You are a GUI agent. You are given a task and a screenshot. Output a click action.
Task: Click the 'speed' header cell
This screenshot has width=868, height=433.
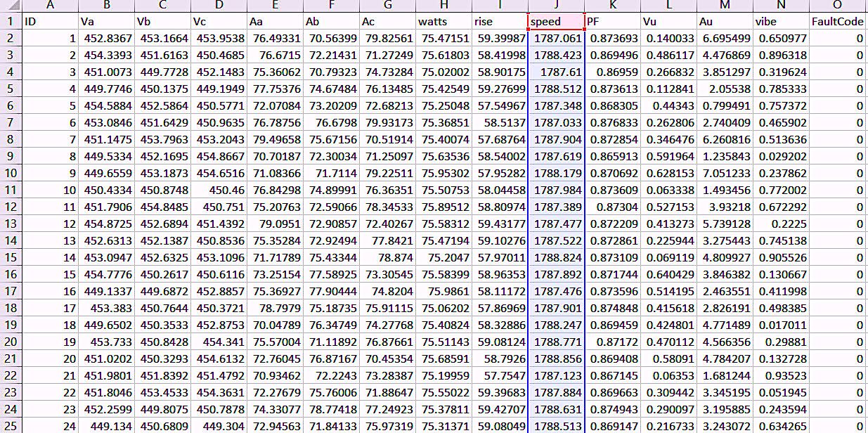point(556,22)
